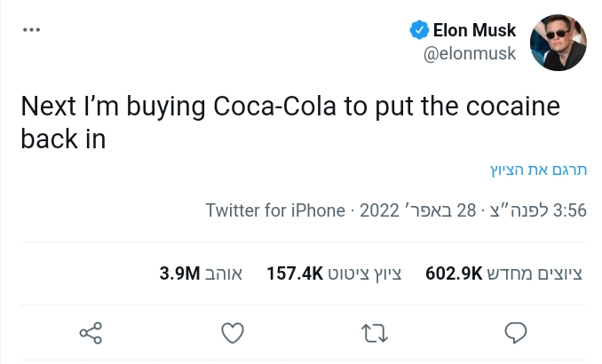Screen dimensions: 602x364
Task: Tap the share icon below the tweet
Action: [x=91, y=333]
